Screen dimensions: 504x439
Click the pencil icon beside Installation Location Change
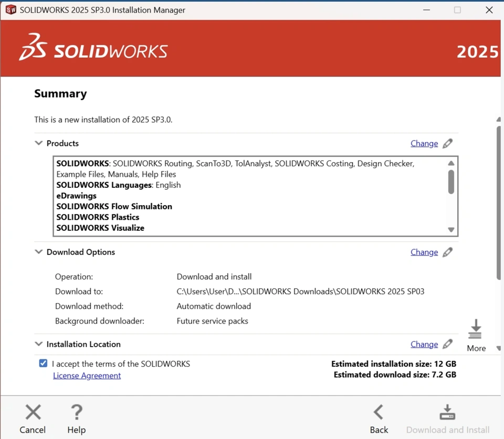447,344
